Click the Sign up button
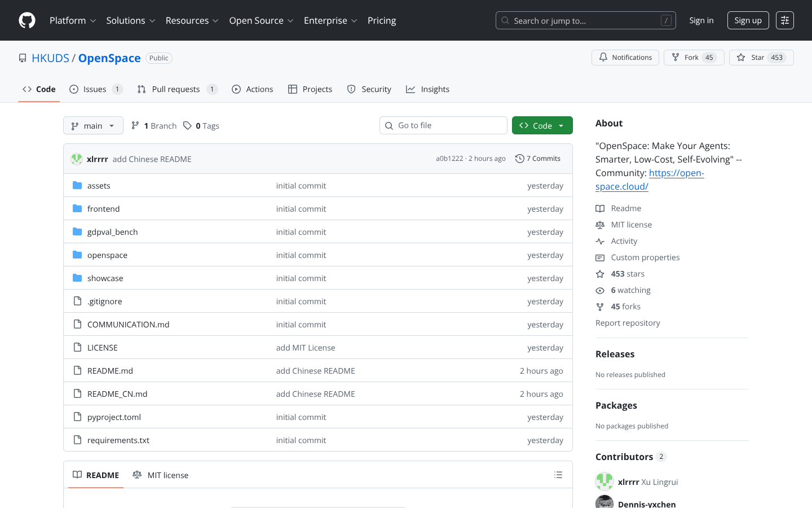The image size is (812, 508). pyautogui.click(x=748, y=20)
